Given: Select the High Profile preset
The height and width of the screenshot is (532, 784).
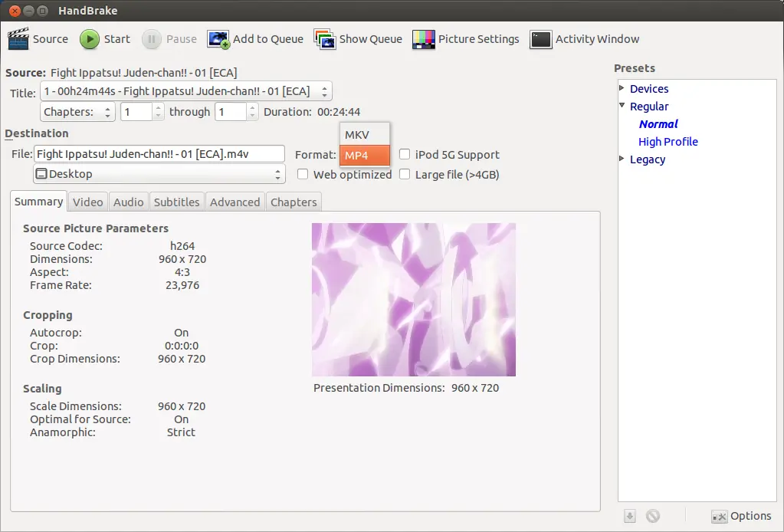Looking at the screenshot, I should (x=668, y=141).
